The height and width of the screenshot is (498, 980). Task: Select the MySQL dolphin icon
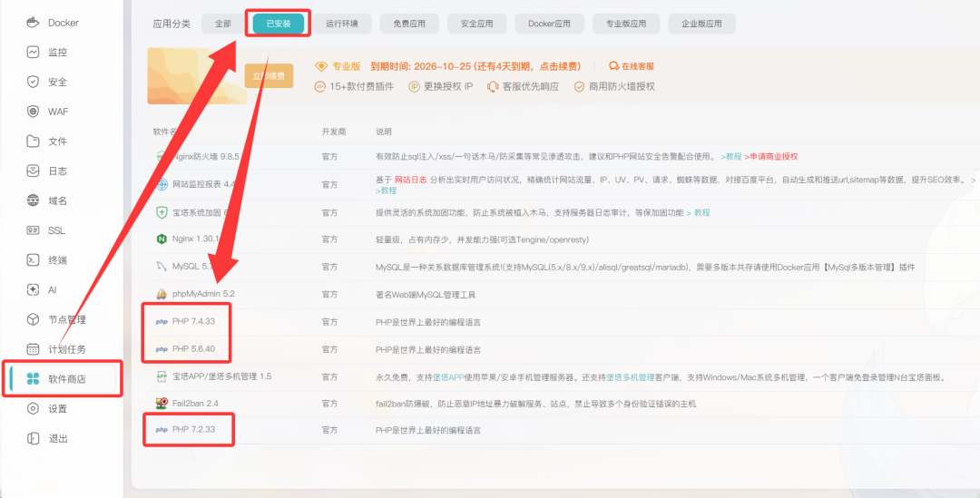pos(162,266)
